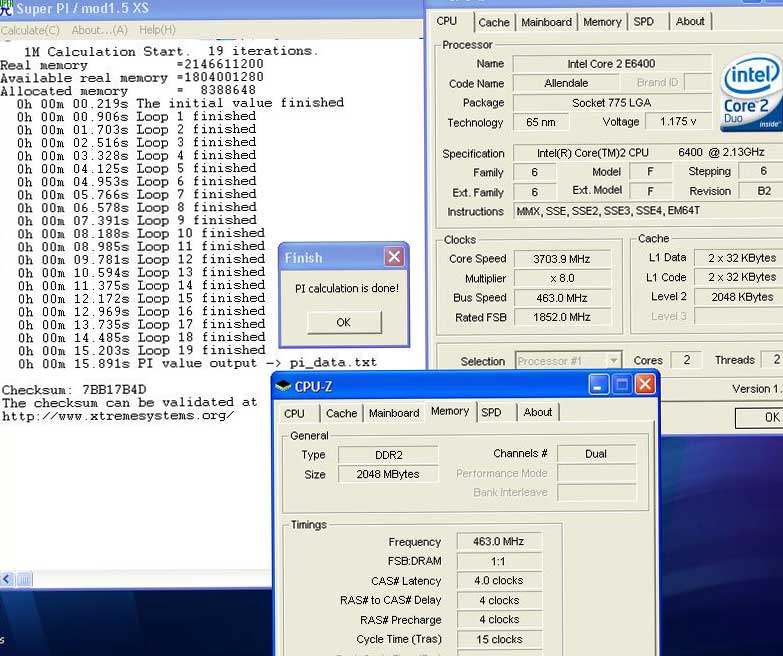Click the Core Speed value 3703.9 MHz

coord(562,259)
